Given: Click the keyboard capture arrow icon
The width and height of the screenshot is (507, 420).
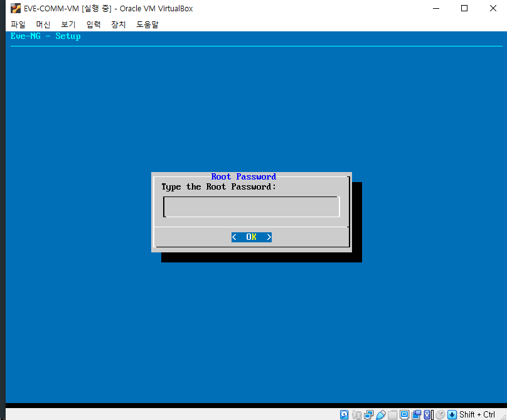Looking at the screenshot, I should point(452,414).
